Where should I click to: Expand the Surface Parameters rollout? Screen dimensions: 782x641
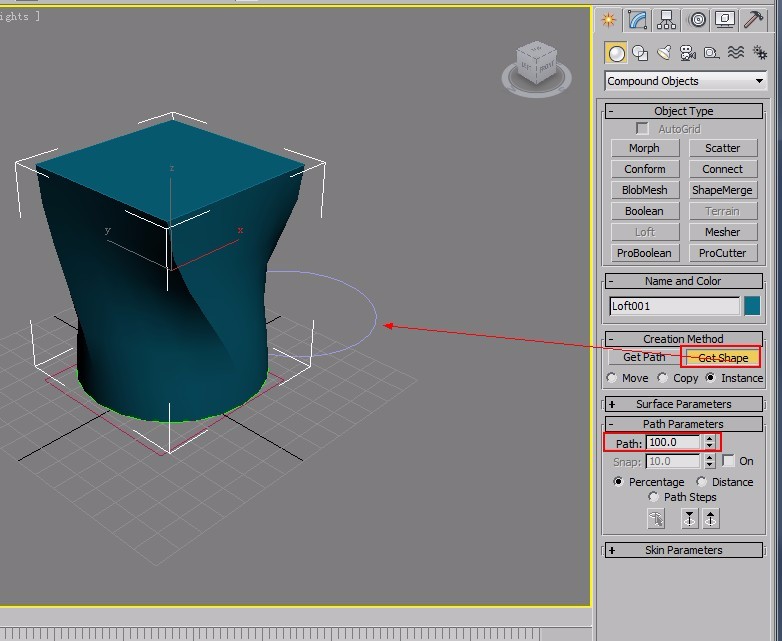click(684, 404)
